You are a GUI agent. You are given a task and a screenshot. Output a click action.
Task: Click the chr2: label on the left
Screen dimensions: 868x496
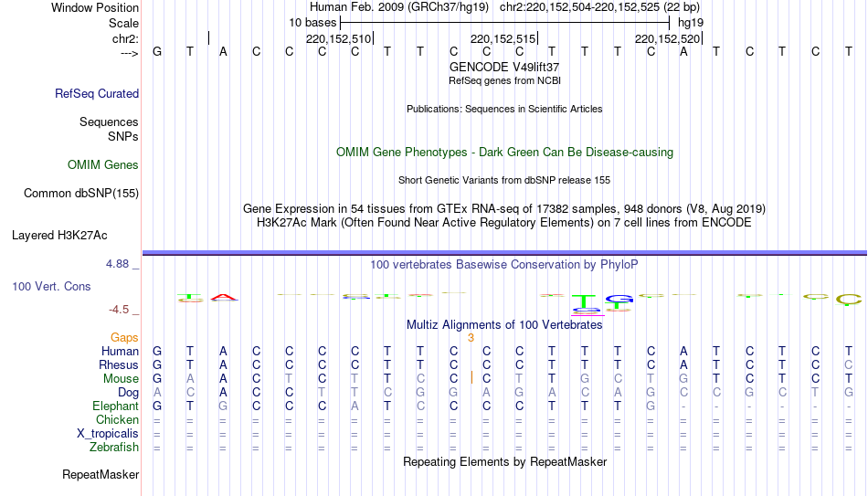tap(126, 38)
